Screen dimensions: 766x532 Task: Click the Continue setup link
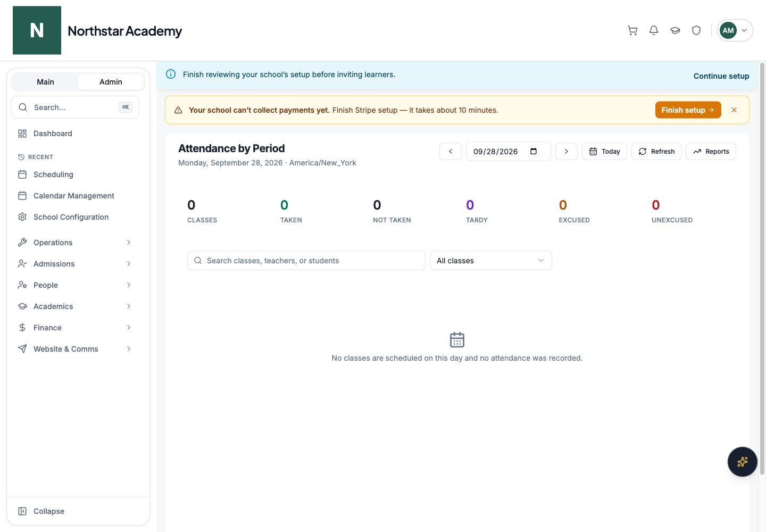(x=721, y=76)
